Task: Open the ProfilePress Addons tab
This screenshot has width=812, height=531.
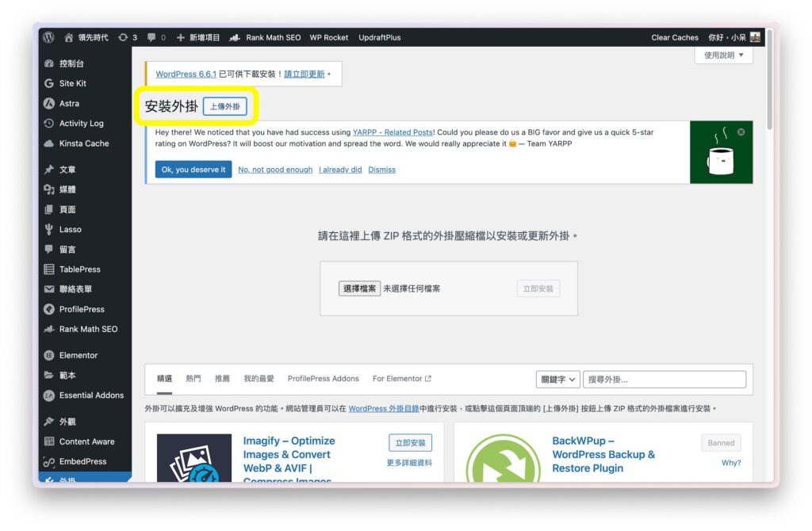Action: coord(324,379)
